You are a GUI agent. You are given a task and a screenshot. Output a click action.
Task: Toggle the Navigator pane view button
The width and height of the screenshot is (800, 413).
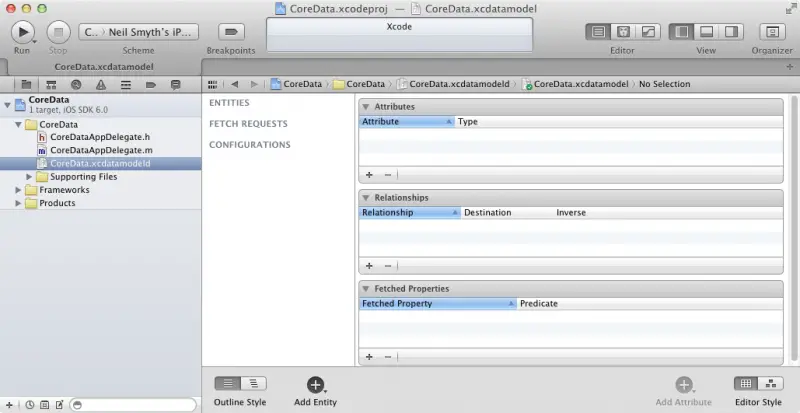click(x=681, y=32)
